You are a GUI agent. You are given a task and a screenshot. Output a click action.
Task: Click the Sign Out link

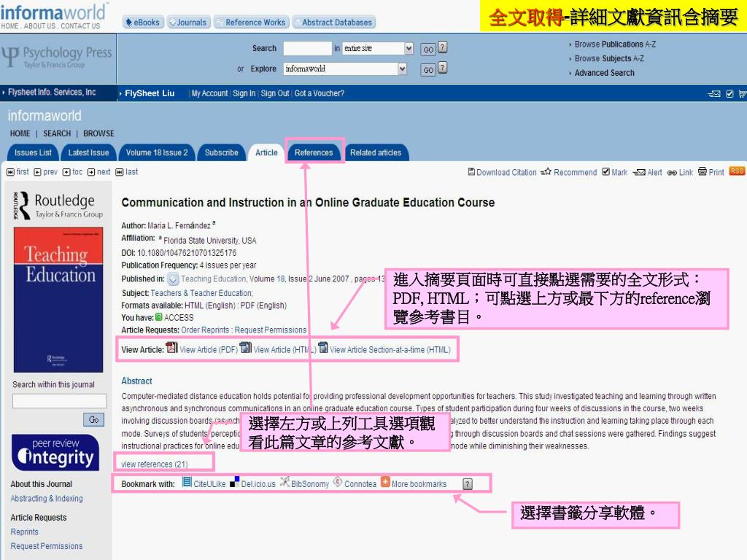pos(275,93)
